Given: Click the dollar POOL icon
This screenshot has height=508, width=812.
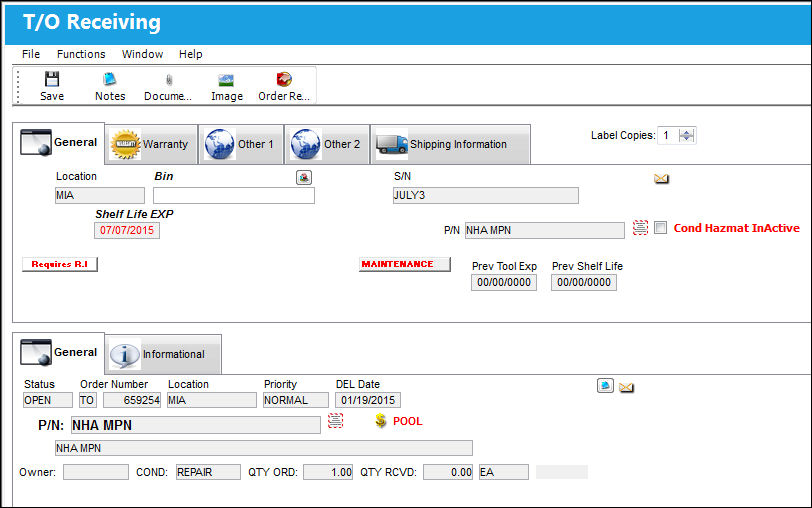Looking at the screenshot, I should pyautogui.click(x=381, y=420).
